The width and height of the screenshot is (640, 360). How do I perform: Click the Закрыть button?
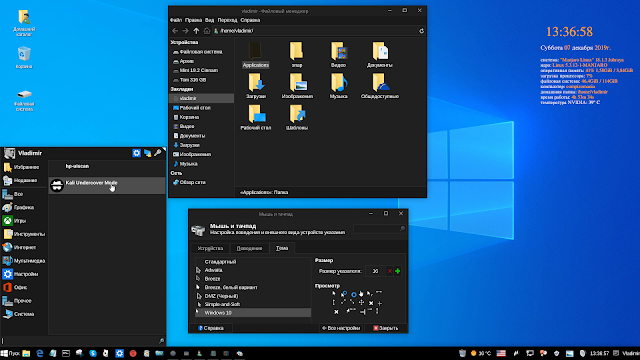pos(385,328)
